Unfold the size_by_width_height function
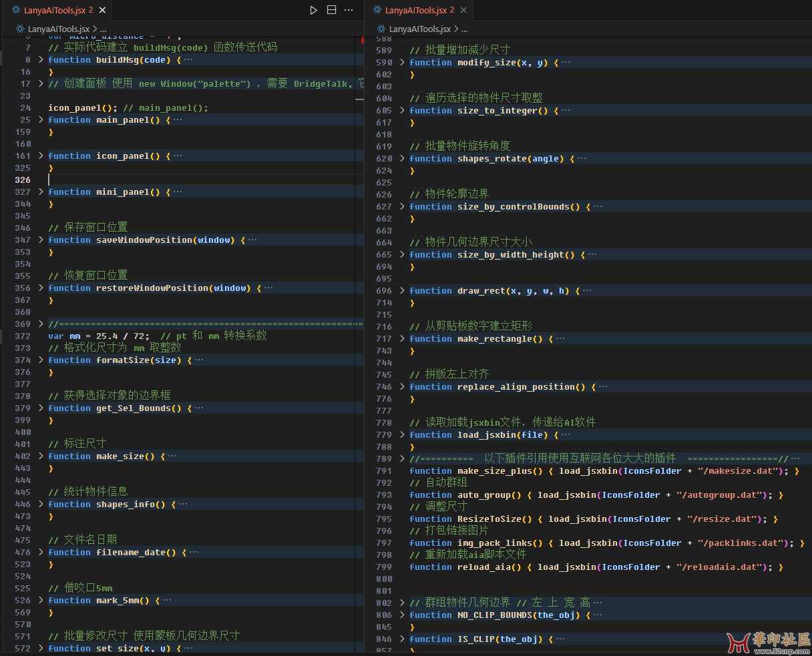Viewport: 812px width, 656px height. coord(402,255)
